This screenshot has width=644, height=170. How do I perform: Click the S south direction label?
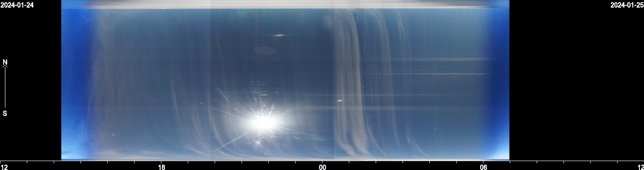(x=5, y=113)
